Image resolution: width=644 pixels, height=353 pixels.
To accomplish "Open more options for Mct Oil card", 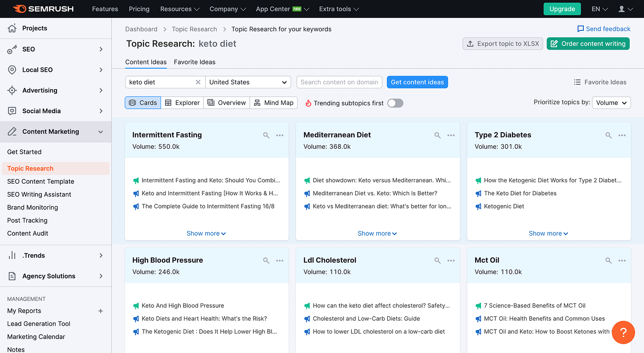I will 622,260.
